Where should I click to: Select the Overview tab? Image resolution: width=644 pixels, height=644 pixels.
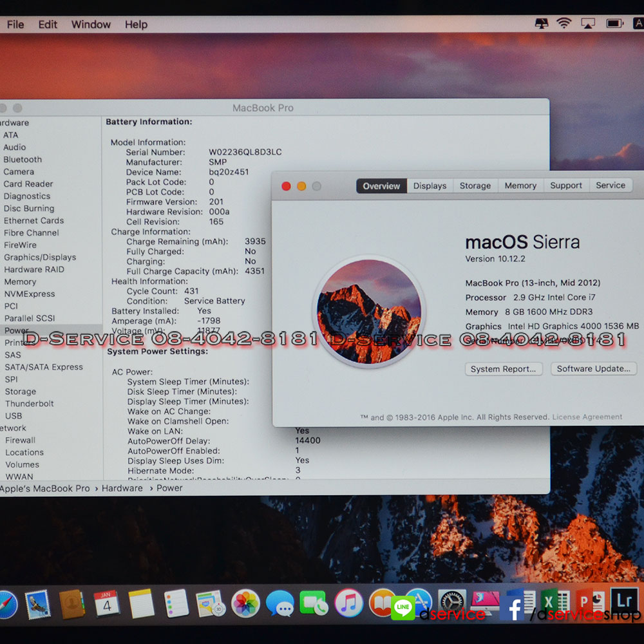[381, 186]
